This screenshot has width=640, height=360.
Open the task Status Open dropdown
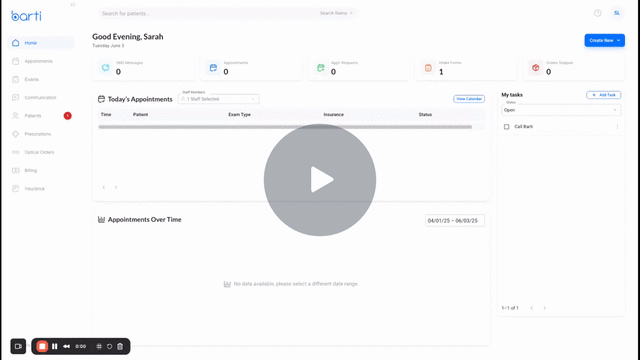(x=561, y=110)
